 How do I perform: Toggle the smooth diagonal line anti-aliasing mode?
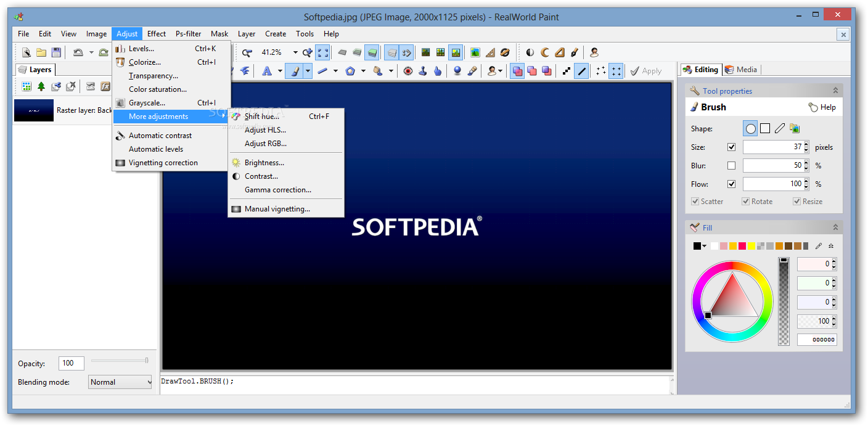581,71
